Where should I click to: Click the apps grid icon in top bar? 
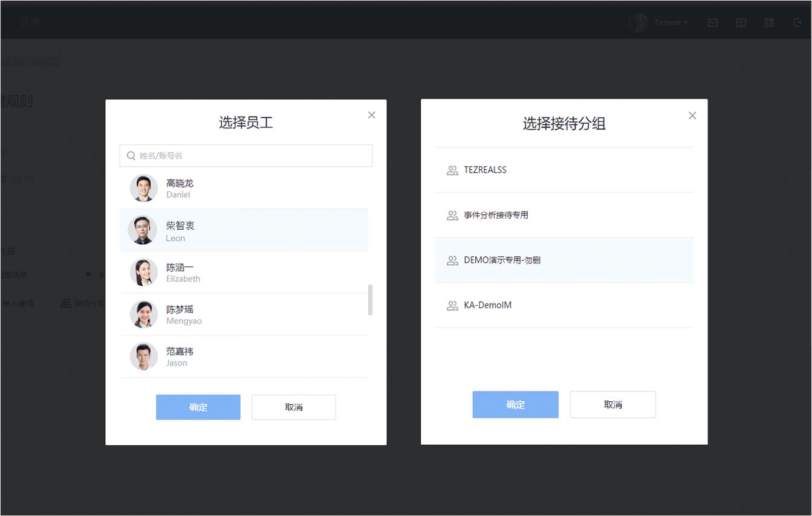(769, 22)
